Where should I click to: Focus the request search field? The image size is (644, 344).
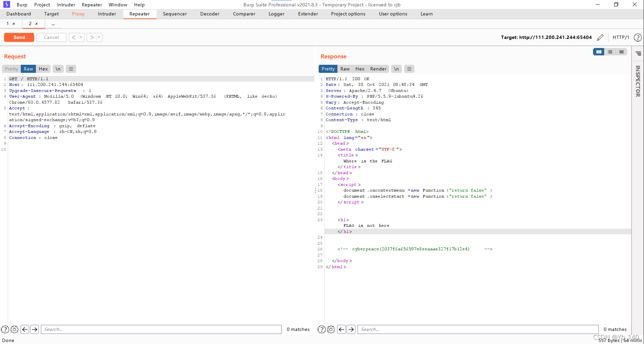click(161, 329)
